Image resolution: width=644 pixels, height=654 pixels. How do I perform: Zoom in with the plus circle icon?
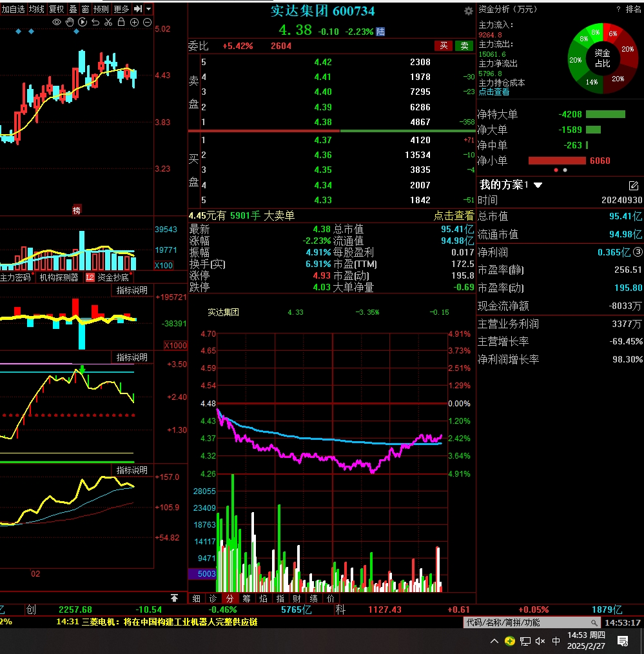[x=134, y=23]
